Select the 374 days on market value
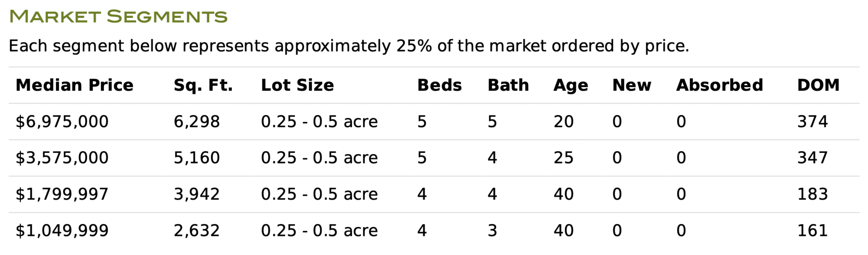Screen dimensions: 868x255 pos(812,122)
